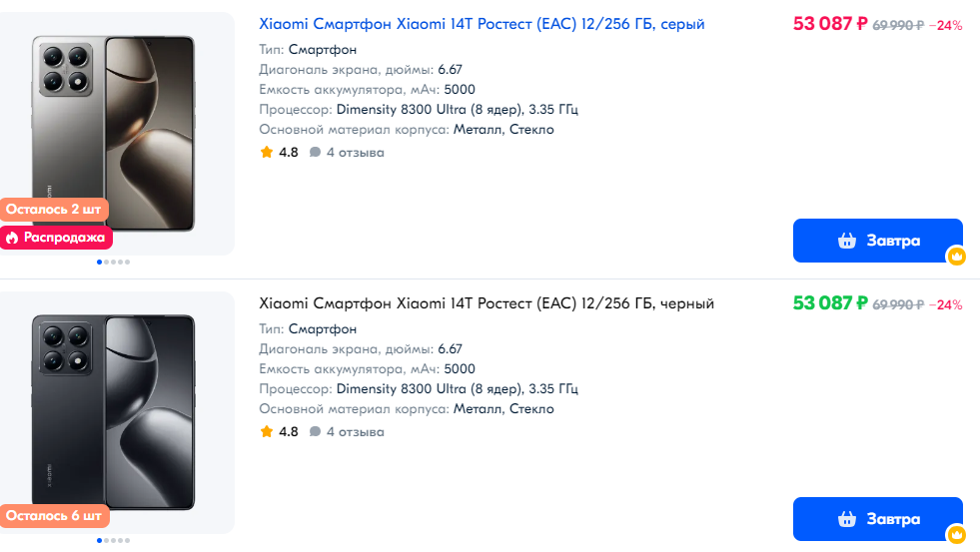Click the crown badge on second Завтра button
The width and height of the screenshot is (980, 552).
[x=956, y=534]
